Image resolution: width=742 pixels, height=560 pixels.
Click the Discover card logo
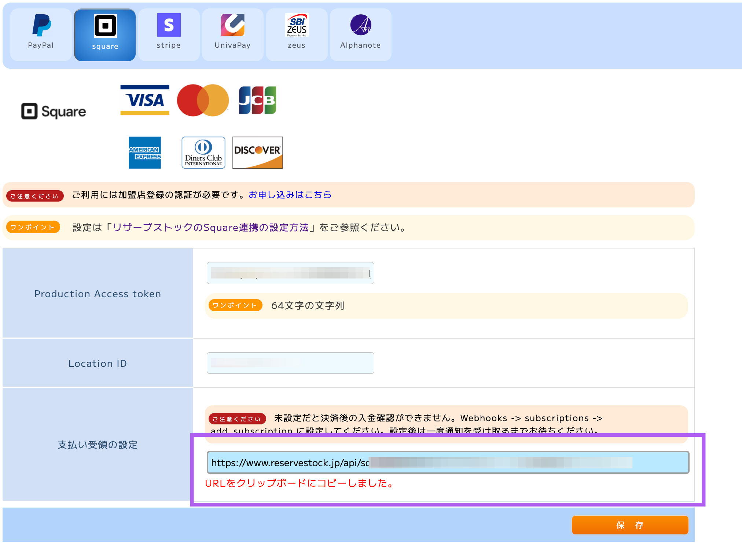257,152
